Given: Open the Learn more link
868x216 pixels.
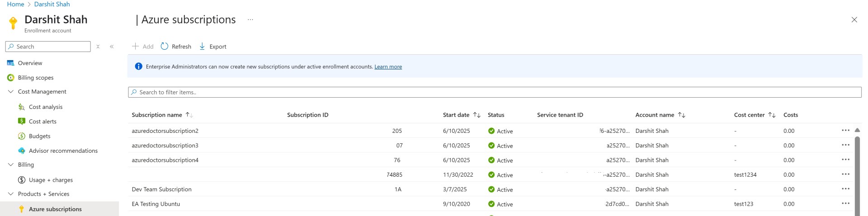Looking at the screenshot, I should point(388,66).
